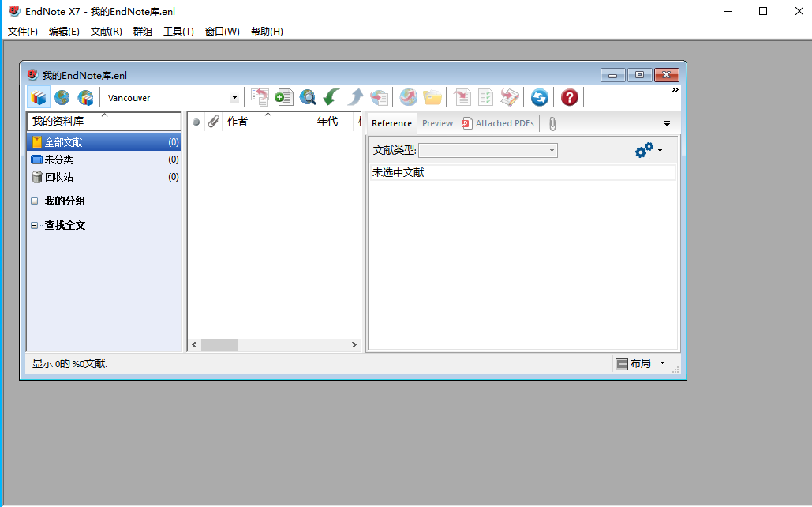This screenshot has width=812, height=507.
Task: Click Format Bibliography toolbar icon
Action: [x=485, y=97]
